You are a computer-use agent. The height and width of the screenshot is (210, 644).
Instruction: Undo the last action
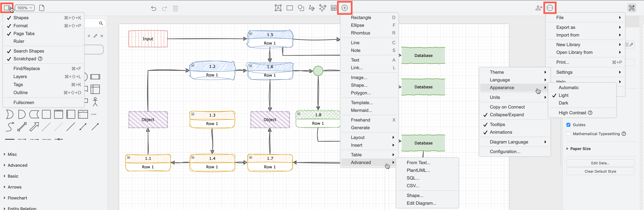153,8
